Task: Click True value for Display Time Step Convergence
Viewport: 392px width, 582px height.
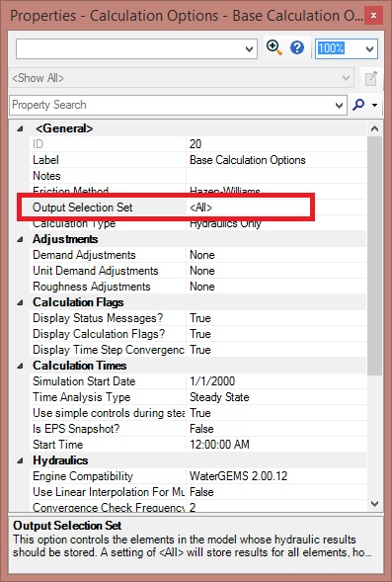Action: coord(200,350)
